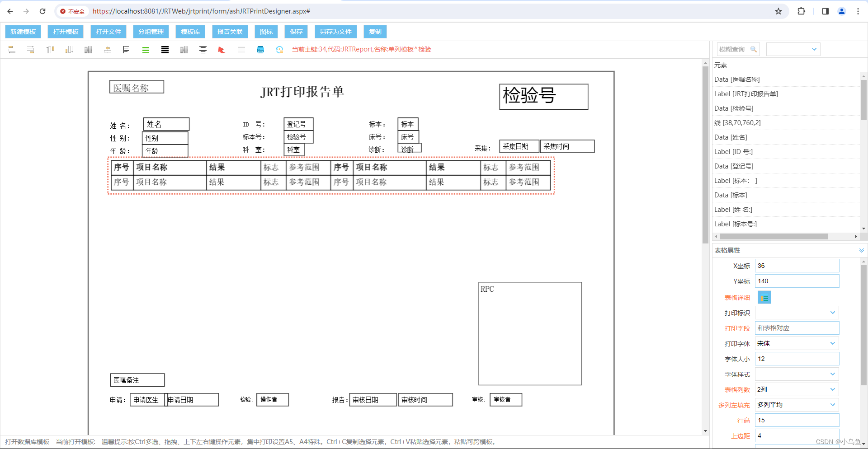Click the 医嘱名称 field on the canvas
This screenshot has height=449, width=868.
coord(137,87)
